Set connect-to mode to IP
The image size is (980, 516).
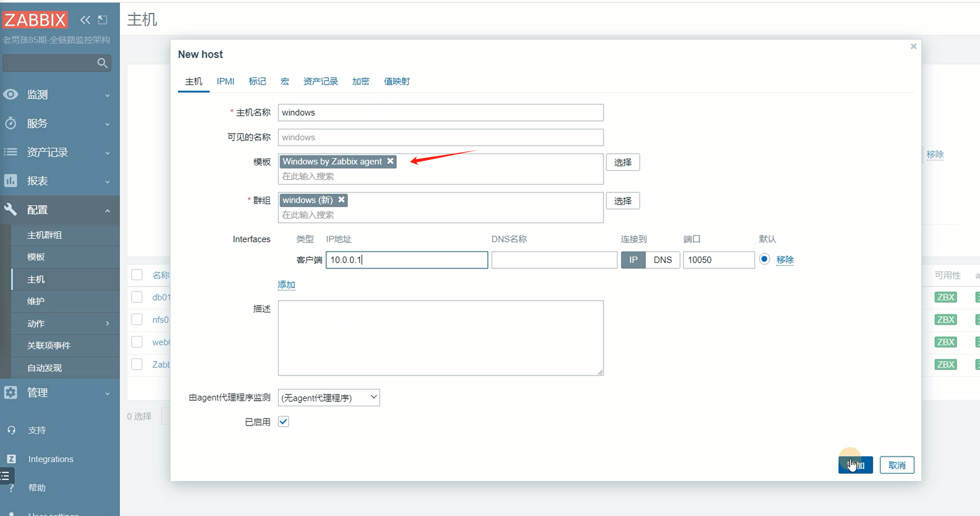click(633, 260)
